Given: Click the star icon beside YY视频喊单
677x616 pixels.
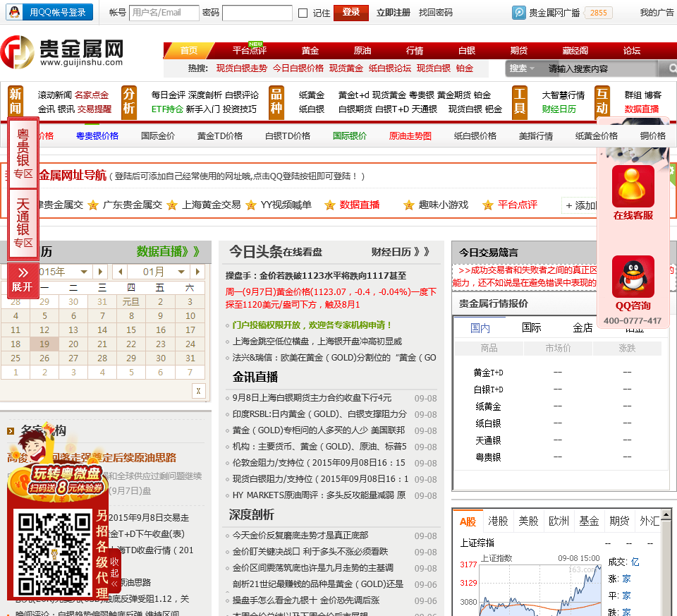Looking at the screenshot, I should pos(251,205).
